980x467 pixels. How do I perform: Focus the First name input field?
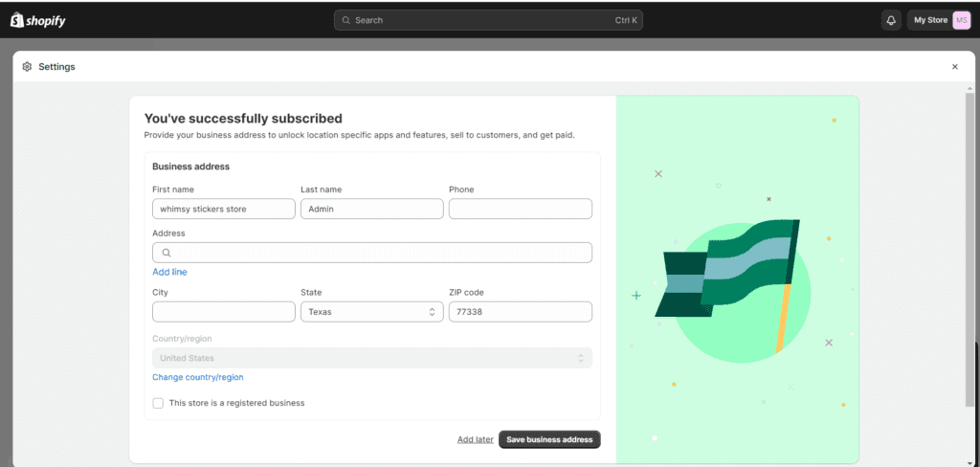click(223, 209)
